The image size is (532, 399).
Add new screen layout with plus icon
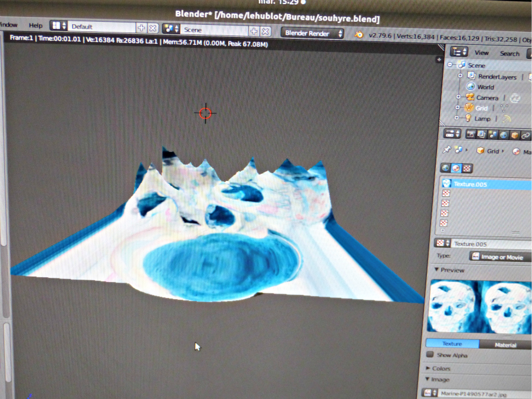[x=141, y=28]
